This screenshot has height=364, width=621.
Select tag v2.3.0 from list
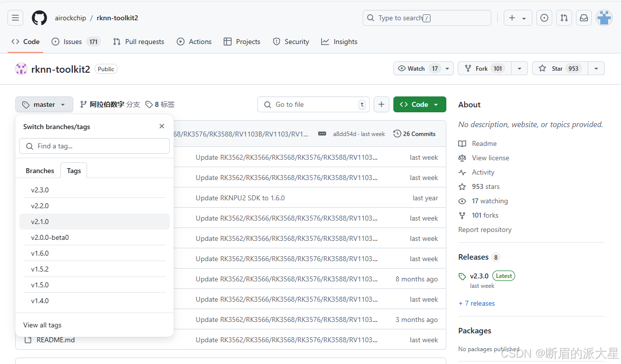click(95, 190)
